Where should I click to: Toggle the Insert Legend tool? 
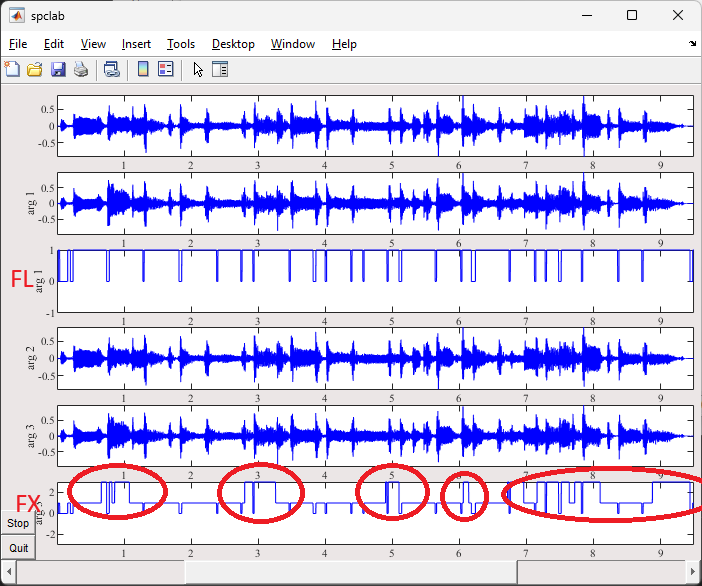166,69
